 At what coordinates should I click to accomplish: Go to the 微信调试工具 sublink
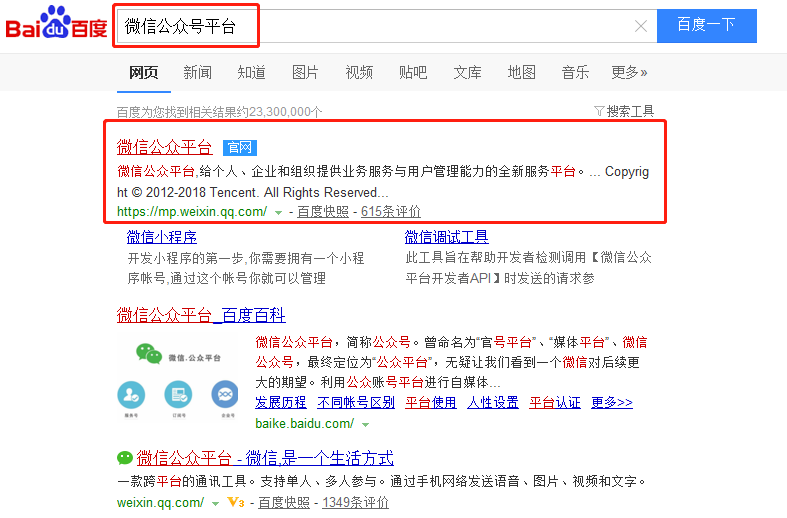pyautogui.click(x=446, y=237)
